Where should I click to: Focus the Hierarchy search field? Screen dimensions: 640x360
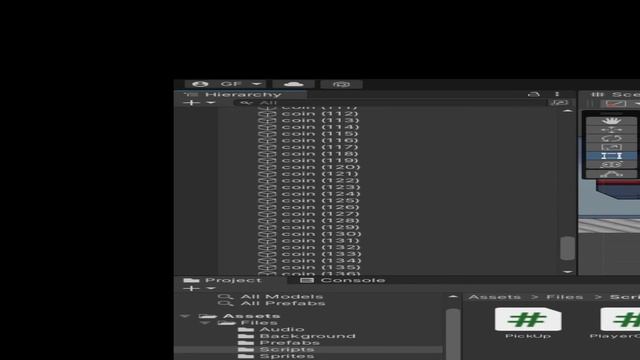[x=390, y=103]
